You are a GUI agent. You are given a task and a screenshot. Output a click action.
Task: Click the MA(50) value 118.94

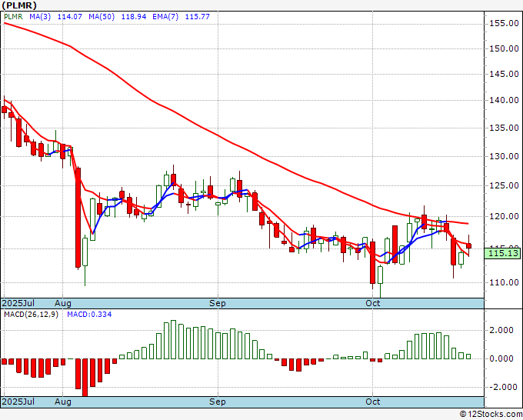(133, 17)
